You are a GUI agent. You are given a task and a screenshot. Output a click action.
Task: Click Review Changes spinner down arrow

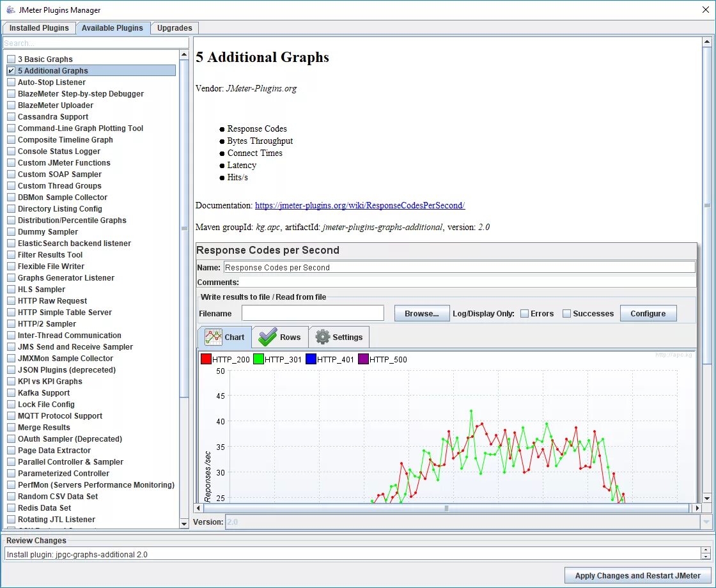(706, 557)
